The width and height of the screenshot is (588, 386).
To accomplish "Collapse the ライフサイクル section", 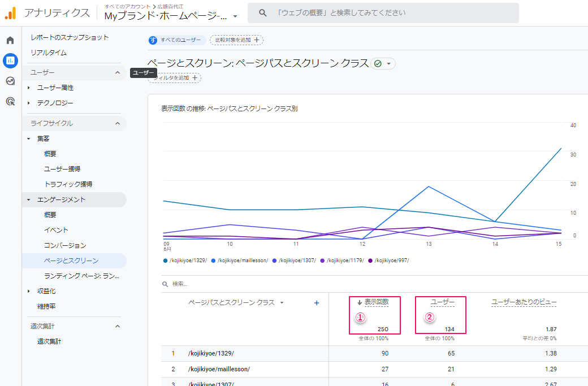I will coord(117,123).
